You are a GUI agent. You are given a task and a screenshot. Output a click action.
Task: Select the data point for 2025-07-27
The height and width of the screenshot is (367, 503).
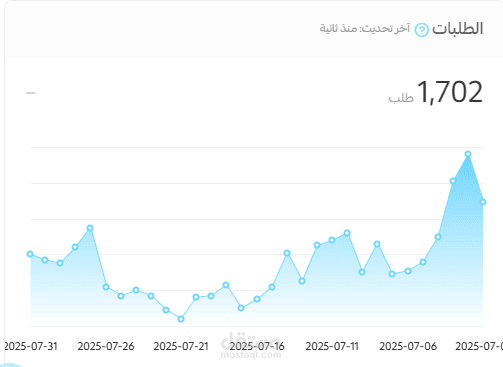(x=90, y=228)
